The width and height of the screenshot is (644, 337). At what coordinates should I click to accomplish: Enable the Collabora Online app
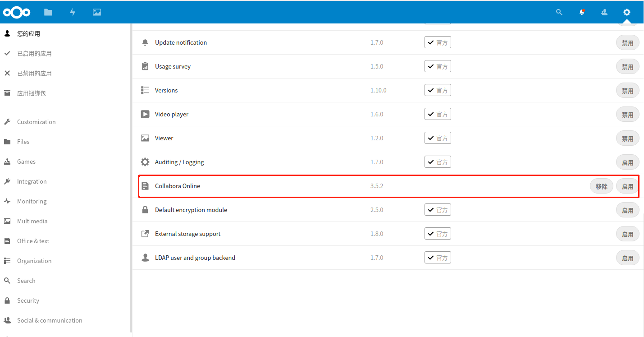pyautogui.click(x=627, y=186)
